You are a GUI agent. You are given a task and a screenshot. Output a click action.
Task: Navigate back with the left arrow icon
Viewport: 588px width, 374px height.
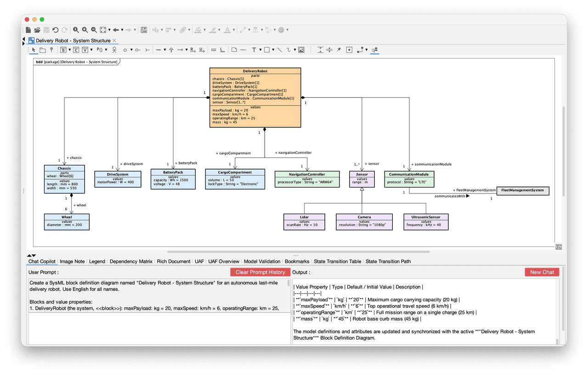click(116, 30)
